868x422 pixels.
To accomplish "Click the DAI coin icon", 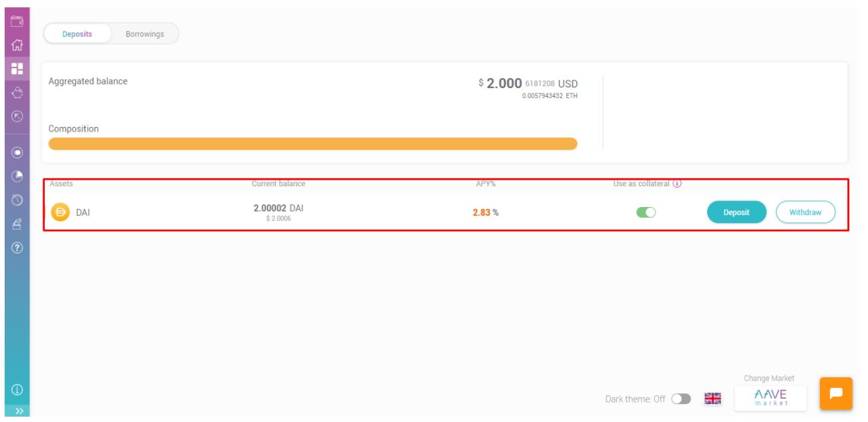I will coord(60,213).
